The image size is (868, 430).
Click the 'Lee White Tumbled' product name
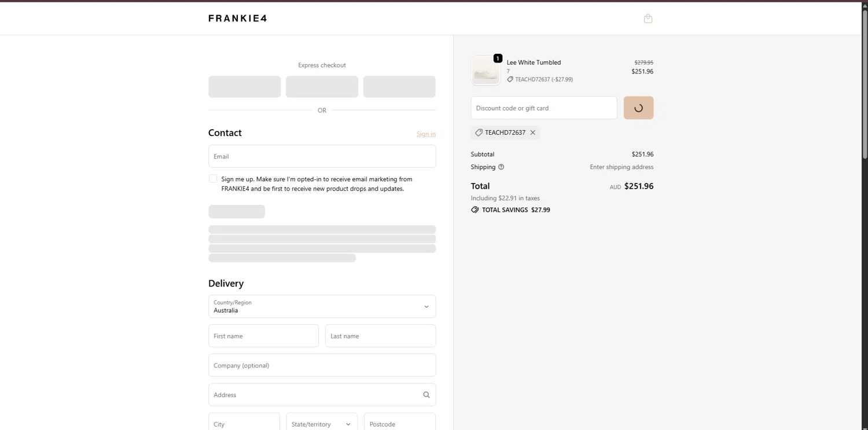(x=534, y=63)
